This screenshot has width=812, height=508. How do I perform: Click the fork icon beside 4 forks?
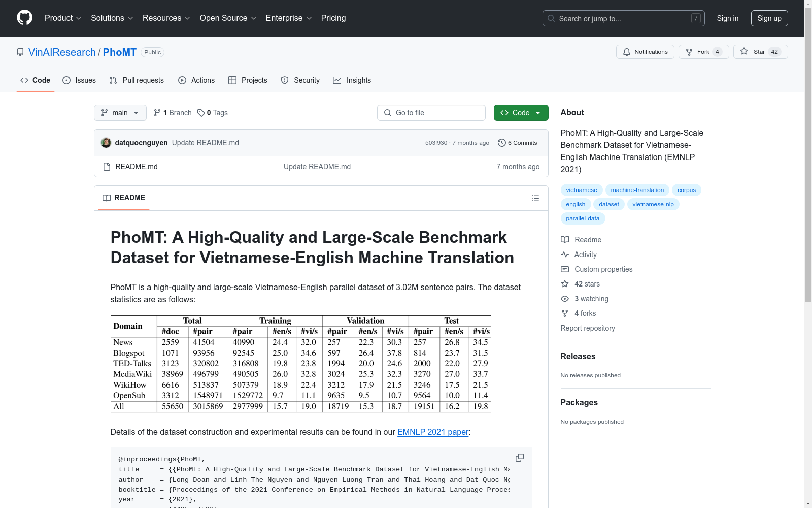click(565, 313)
